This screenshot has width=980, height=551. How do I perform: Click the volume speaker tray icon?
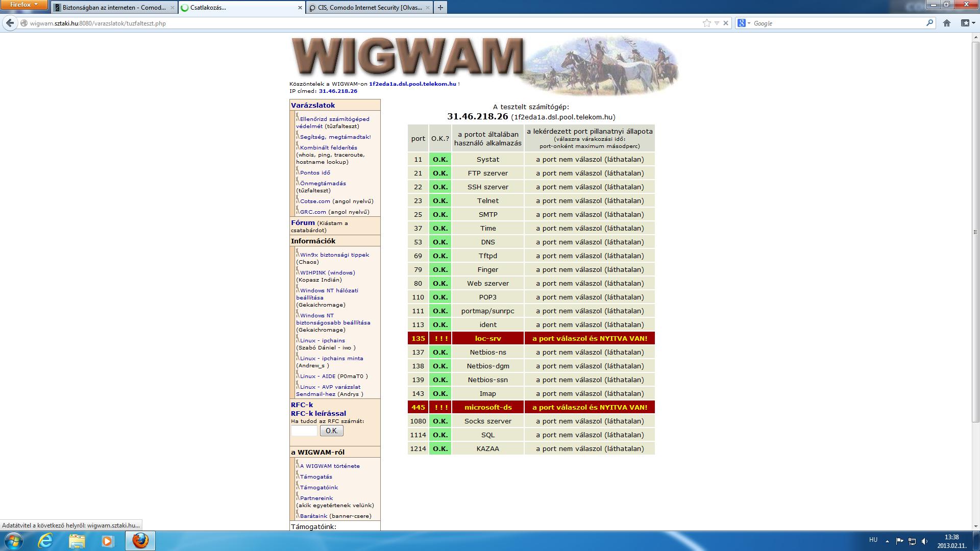[x=924, y=541]
